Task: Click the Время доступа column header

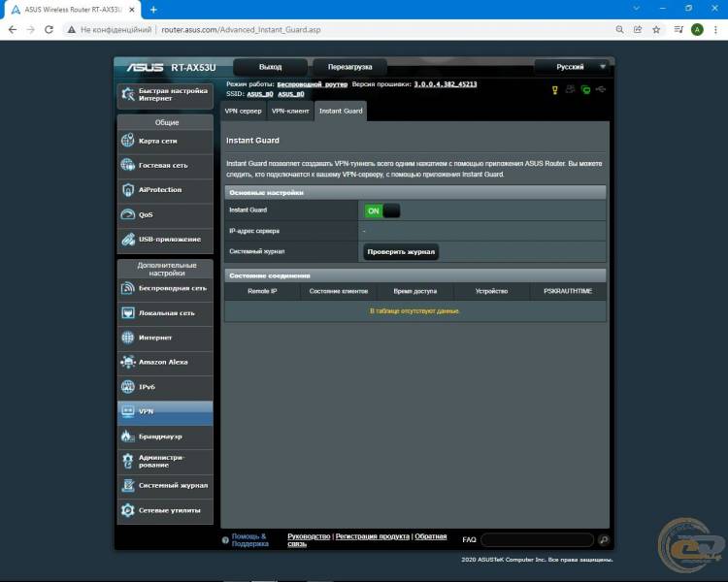Action: pyautogui.click(x=415, y=291)
